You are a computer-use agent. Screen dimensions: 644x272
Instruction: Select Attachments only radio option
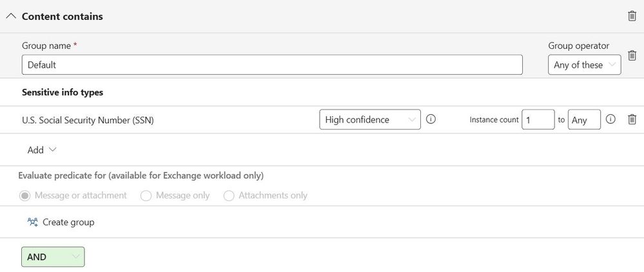229,195
